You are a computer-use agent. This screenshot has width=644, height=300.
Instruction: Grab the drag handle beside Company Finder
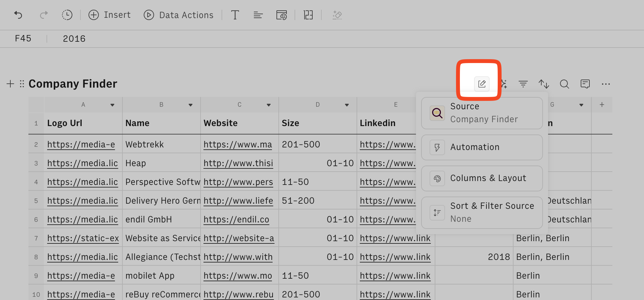(22, 84)
